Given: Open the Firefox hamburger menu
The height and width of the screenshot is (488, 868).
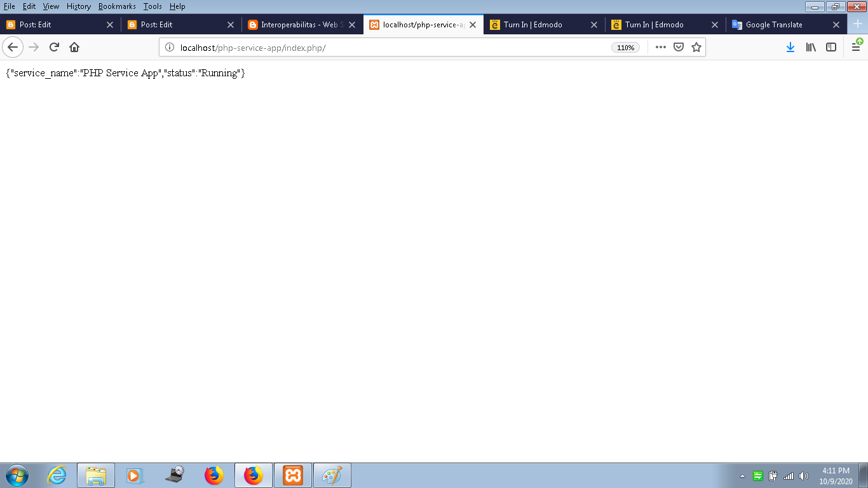Looking at the screenshot, I should click(856, 47).
